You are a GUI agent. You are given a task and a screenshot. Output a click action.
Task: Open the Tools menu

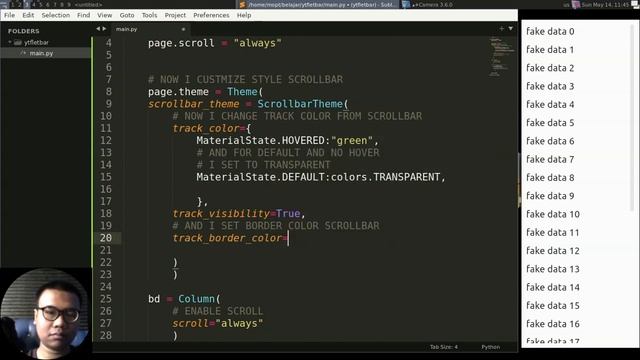[x=149, y=15]
